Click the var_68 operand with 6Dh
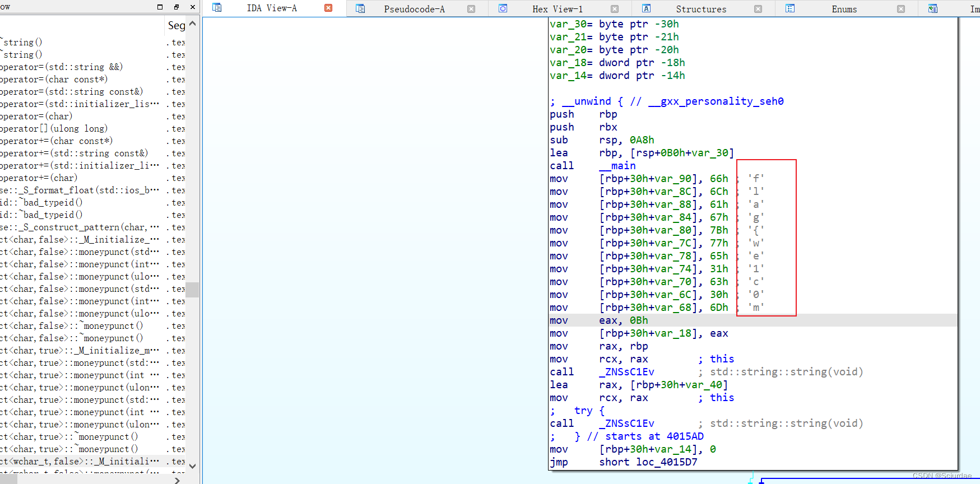Screen dimensions: 980x484 pos(663,308)
